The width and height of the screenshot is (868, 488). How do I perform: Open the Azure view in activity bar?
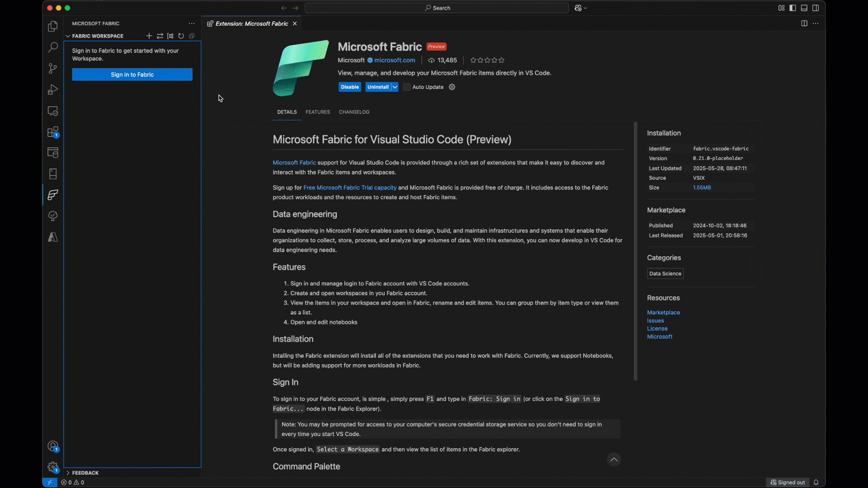(x=53, y=237)
